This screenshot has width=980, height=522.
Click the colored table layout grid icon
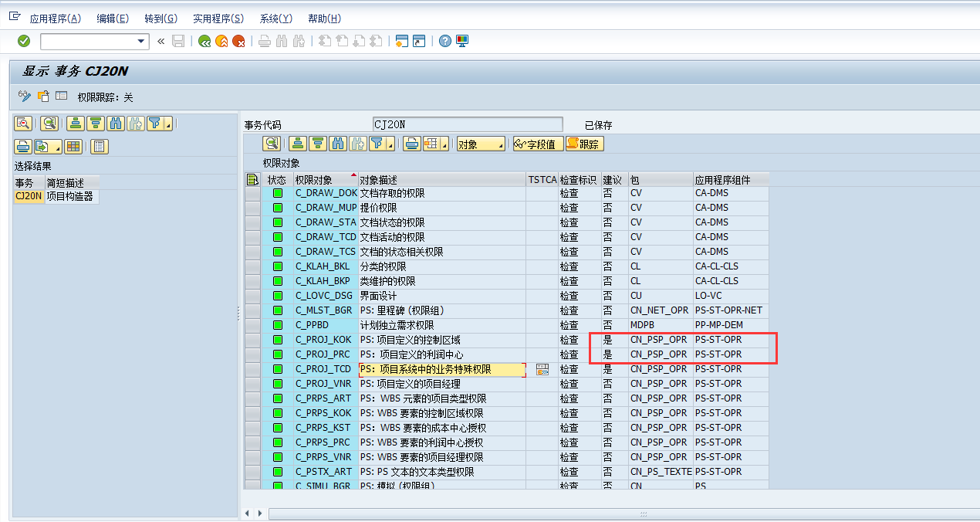pyautogui.click(x=73, y=146)
